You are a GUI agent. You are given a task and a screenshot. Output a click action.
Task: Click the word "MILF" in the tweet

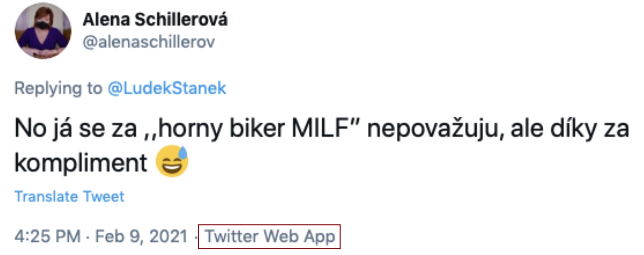point(320,128)
